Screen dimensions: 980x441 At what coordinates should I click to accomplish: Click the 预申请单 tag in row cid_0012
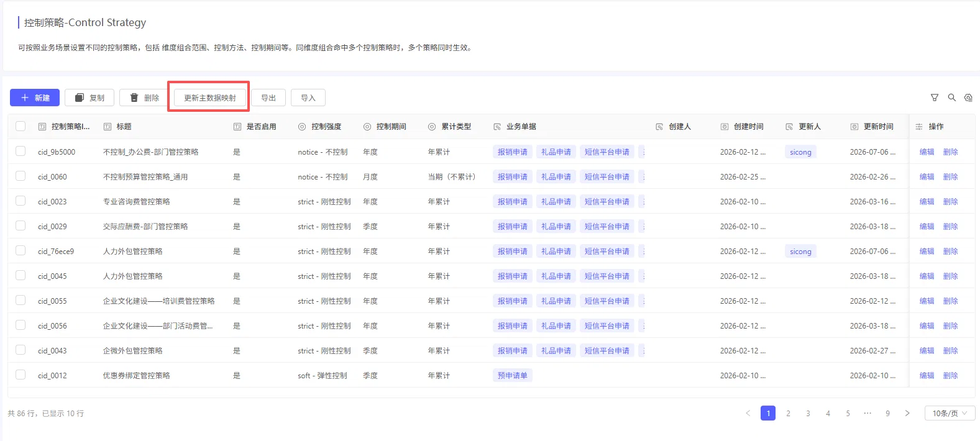[513, 375]
